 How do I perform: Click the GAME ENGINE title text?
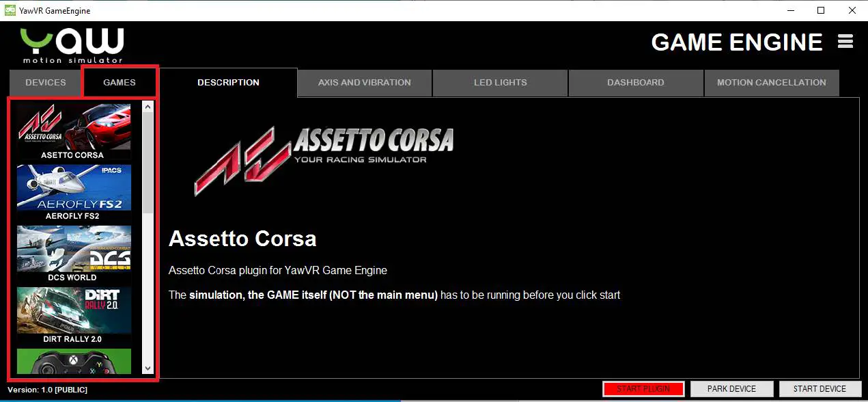pos(737,42)
